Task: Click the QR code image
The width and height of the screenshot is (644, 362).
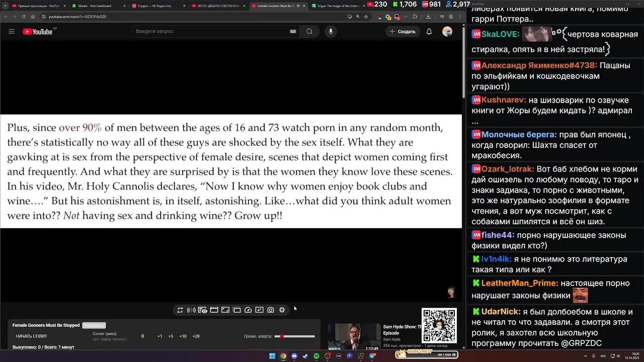Action: (439, 325)
